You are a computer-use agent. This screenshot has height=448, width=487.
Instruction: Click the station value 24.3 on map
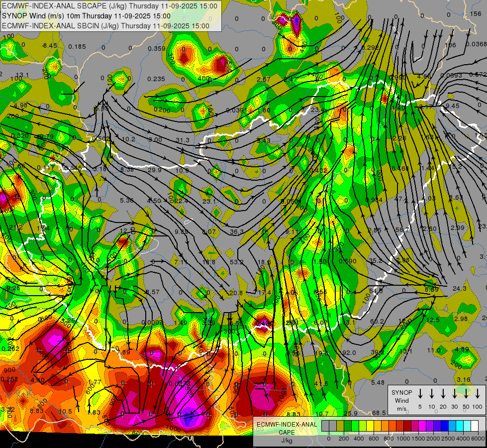coord(459,289)
